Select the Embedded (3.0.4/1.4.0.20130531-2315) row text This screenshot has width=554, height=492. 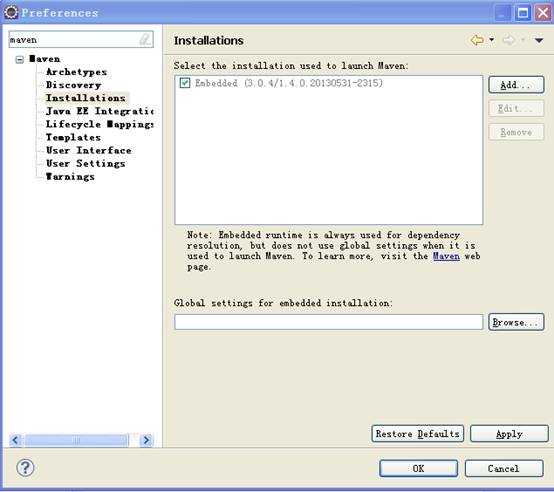[289, 83]
